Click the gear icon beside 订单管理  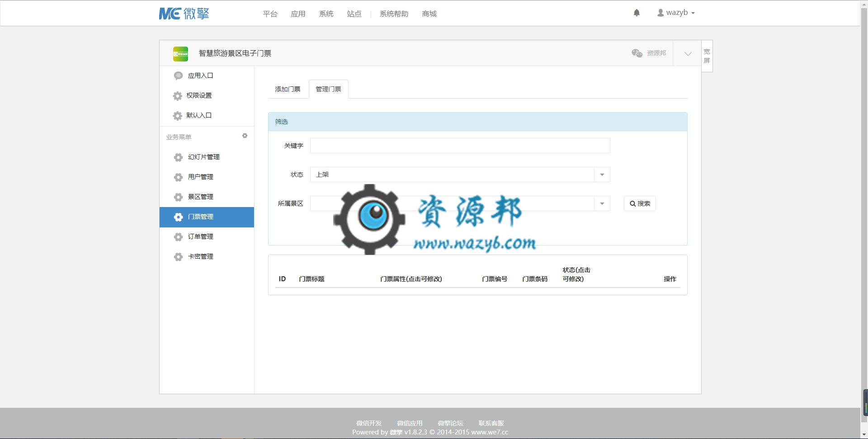178,236
